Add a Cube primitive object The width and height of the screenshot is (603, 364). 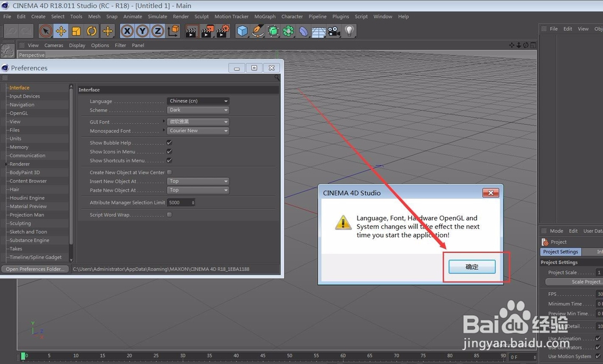pos(242,31)
